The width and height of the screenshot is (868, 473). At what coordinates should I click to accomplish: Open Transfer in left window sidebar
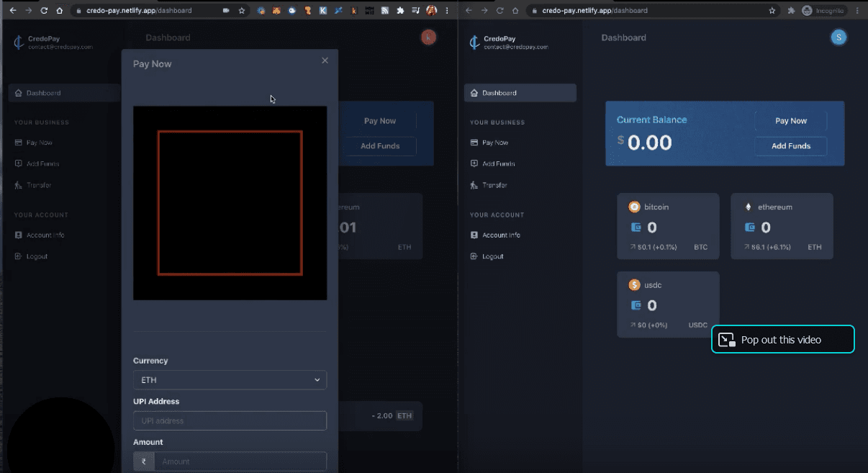coord(33,185)
